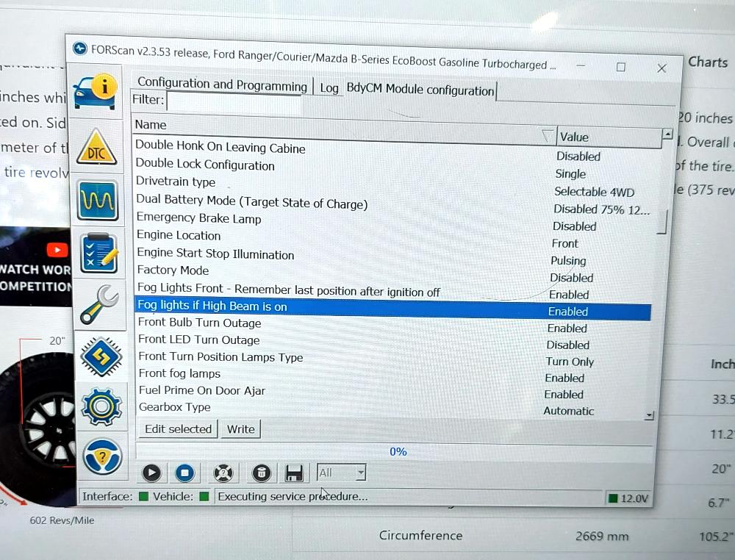Switch to the Log tab
The image size is (735, 560).
pyautogui.click(x=329, y=88)
